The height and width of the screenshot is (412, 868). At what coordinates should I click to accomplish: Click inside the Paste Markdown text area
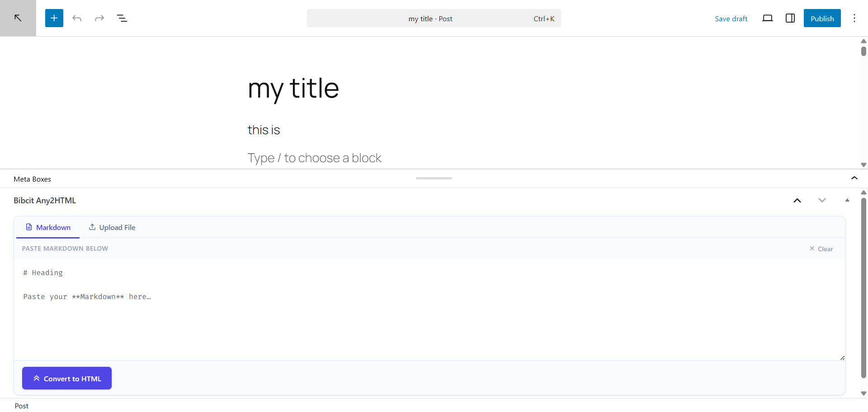429,309
